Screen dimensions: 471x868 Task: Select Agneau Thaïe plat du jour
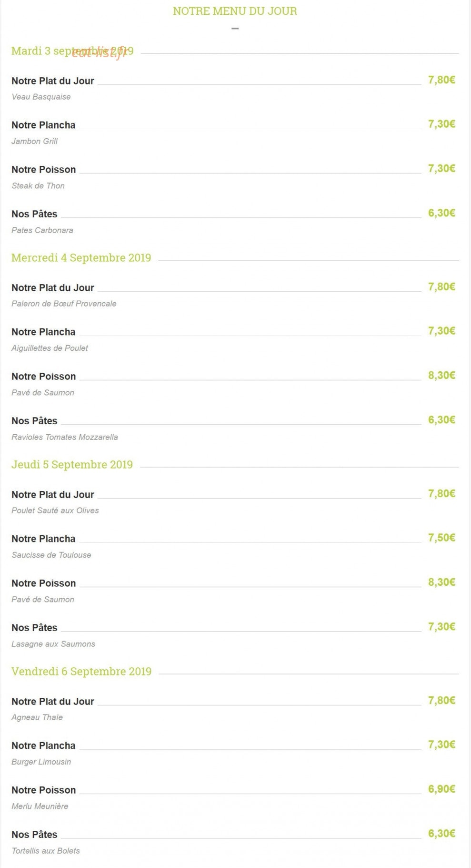click(x=37, y=717)
